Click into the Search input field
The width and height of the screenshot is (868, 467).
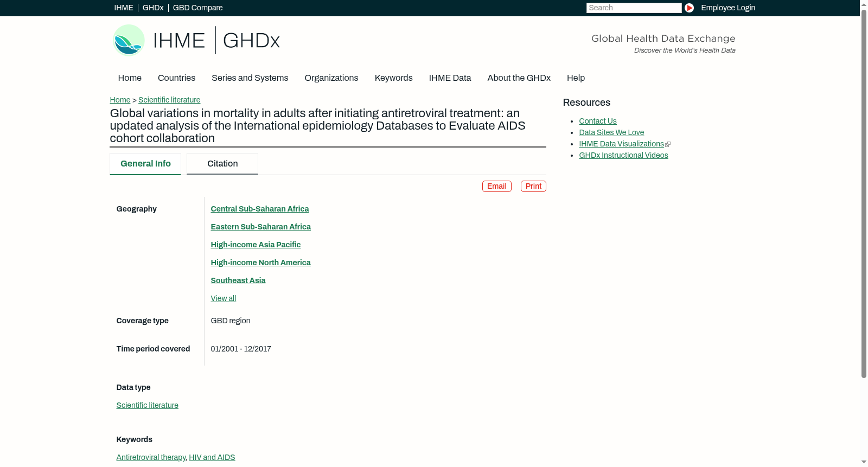pos(634,8)
